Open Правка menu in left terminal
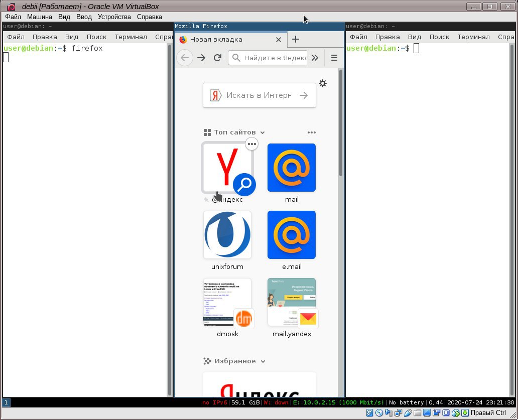 tap(45, 37)
